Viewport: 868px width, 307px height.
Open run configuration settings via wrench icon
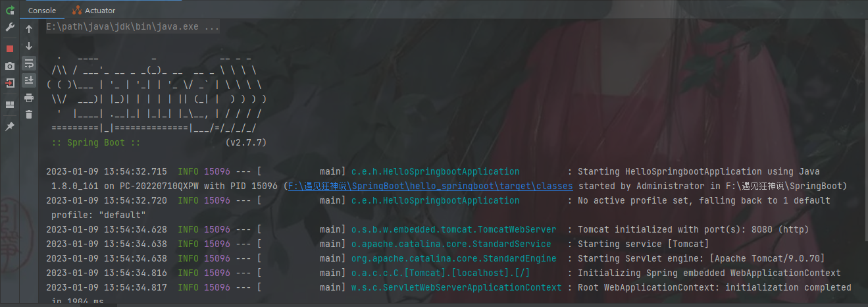click(10, 28)
